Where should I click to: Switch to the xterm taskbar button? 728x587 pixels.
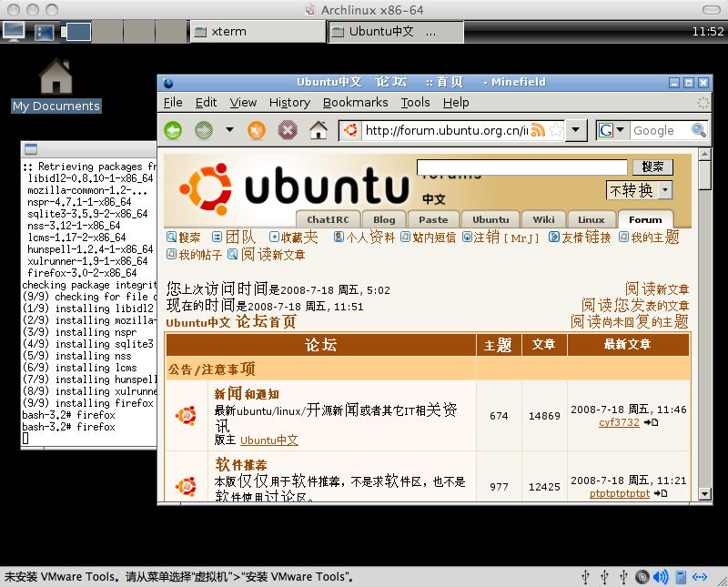coord(258,32)
